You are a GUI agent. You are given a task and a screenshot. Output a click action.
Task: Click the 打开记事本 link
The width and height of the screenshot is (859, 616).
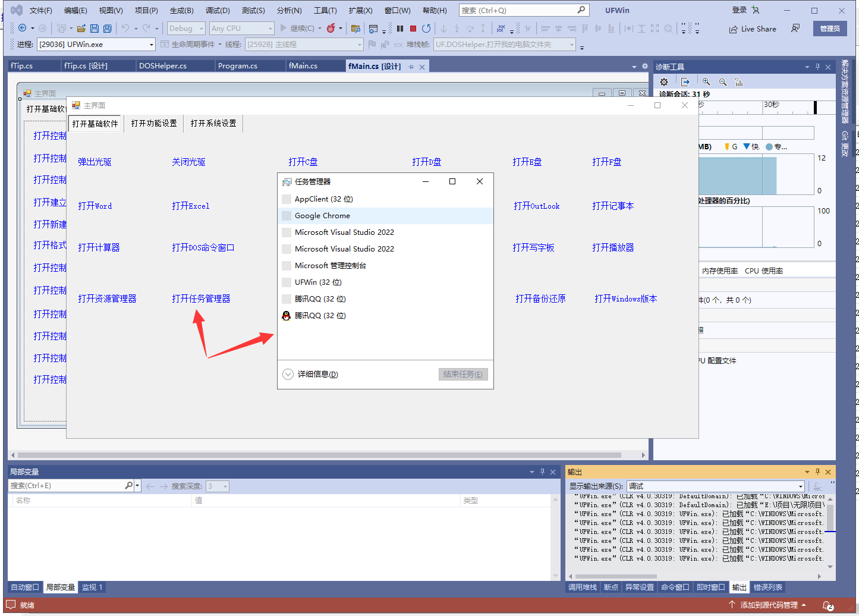click(613, 206)
